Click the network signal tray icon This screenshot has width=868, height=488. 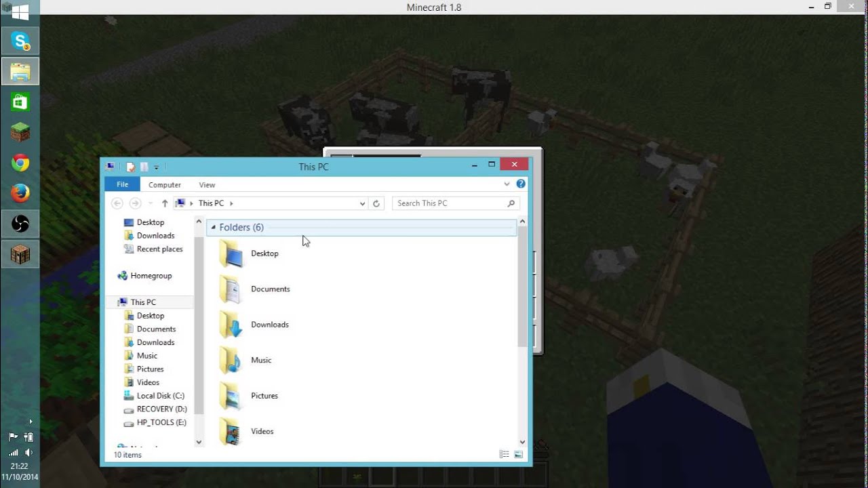13,452
